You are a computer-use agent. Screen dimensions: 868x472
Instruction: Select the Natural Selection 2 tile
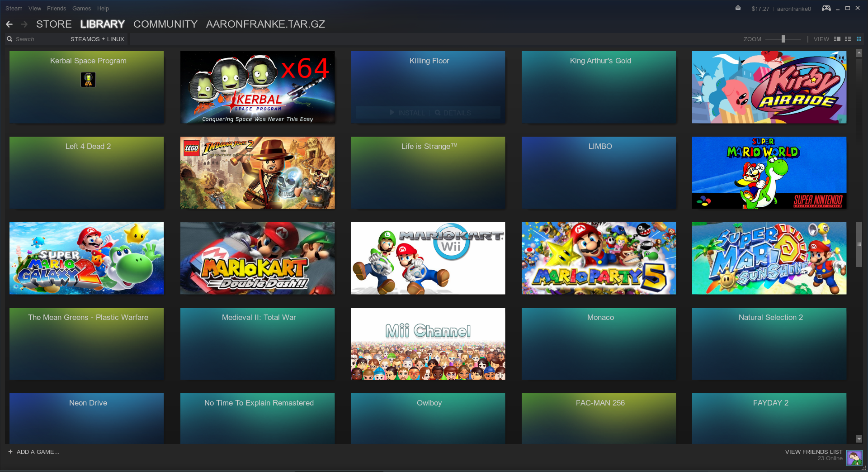769,343
